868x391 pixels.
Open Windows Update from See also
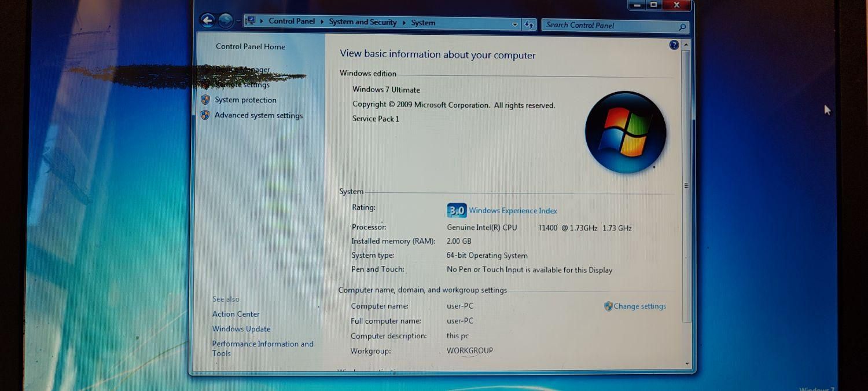pos(241,329)
